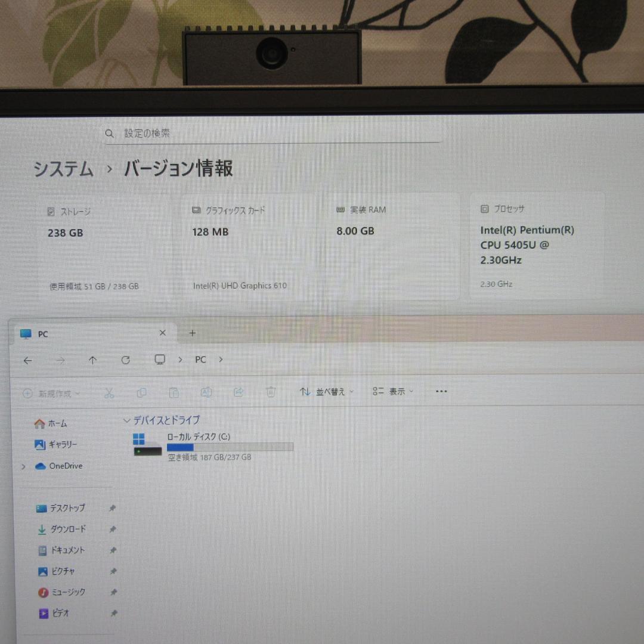This screenshot has height=644, width=644.
Task: Unpin デスクトップ from the sidebar
Action: 113,508
